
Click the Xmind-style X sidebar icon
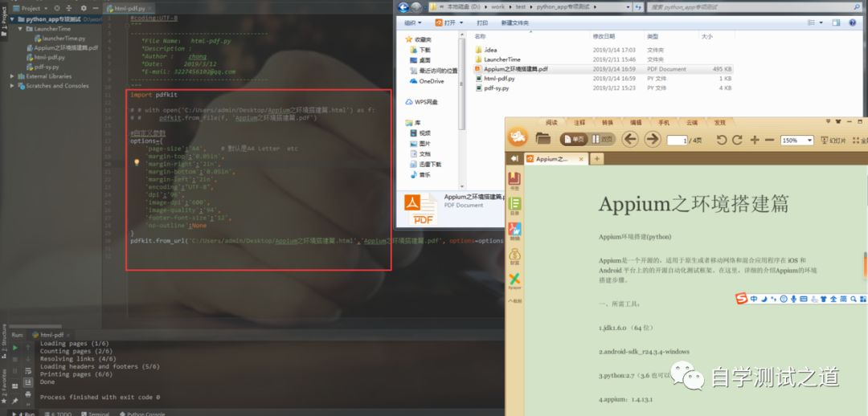(x=515, y=282)
